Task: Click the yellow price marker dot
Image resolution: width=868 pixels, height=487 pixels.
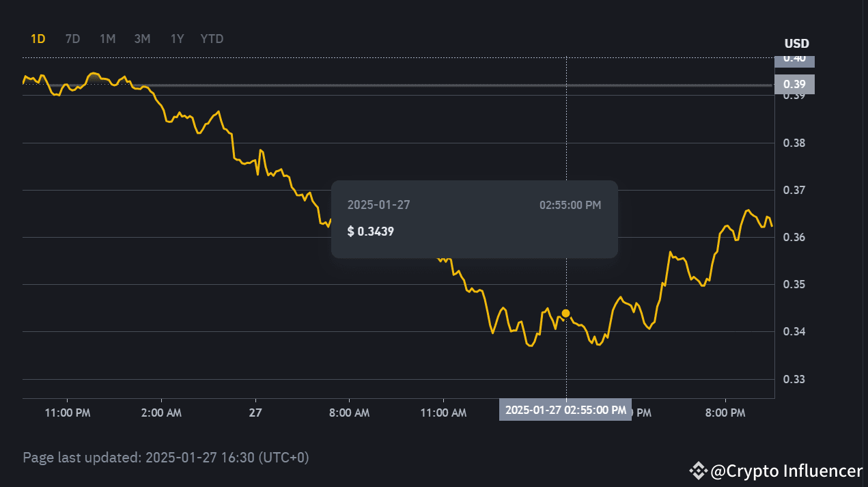Action: [565, 313]
